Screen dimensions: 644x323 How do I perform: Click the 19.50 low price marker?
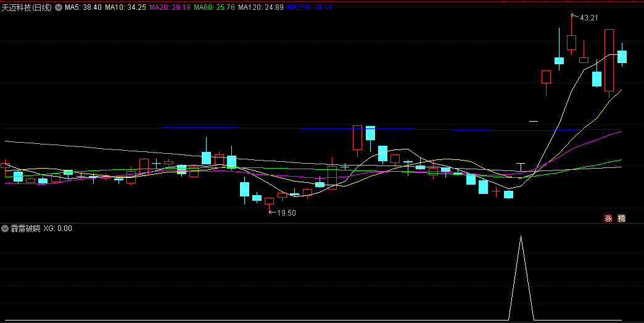286,213
